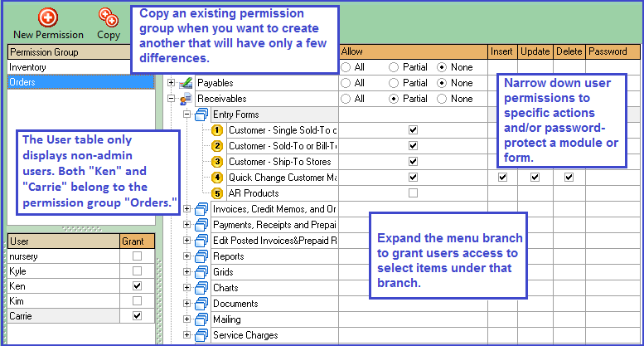
Task: Expand the Service Charges branch
Action: pos(186,335)
